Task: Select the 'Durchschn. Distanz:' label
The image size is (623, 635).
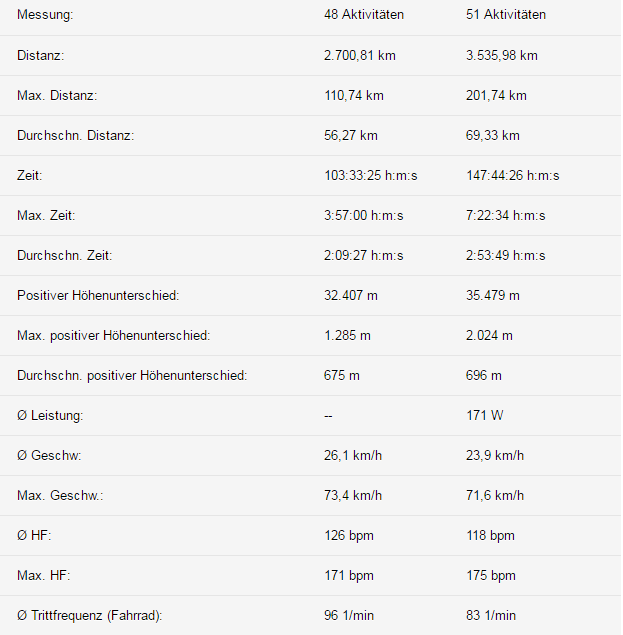Action: coord(76,136)
